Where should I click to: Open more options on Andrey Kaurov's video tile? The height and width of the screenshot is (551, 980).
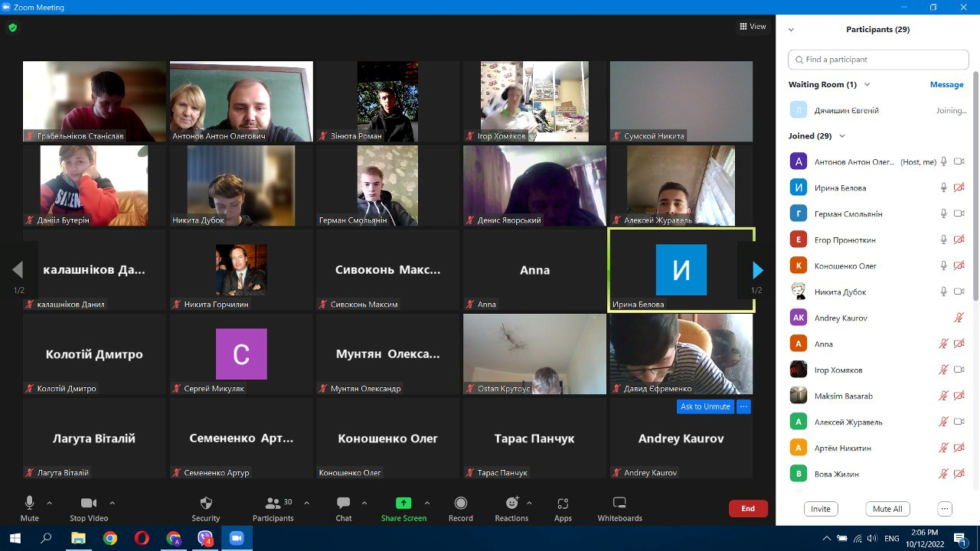(743, 406)
